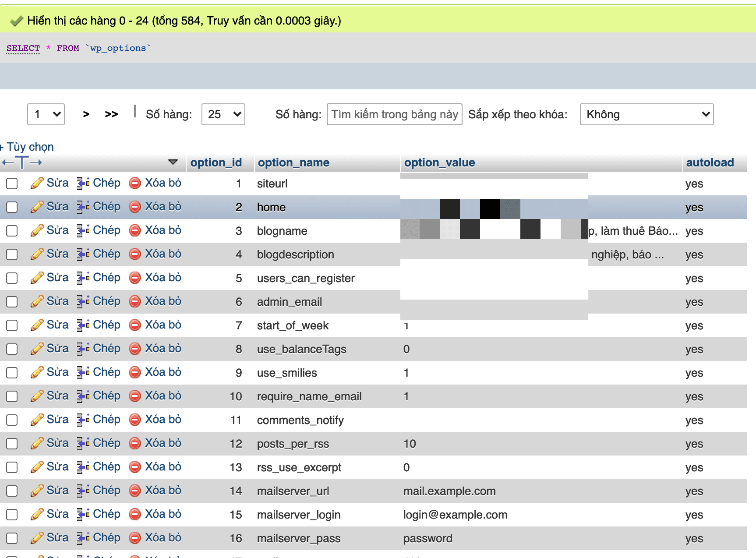This screenshot has width=756, height=558.
Task: Select the checkbox for users_can_register row
Action: point(12,278)
